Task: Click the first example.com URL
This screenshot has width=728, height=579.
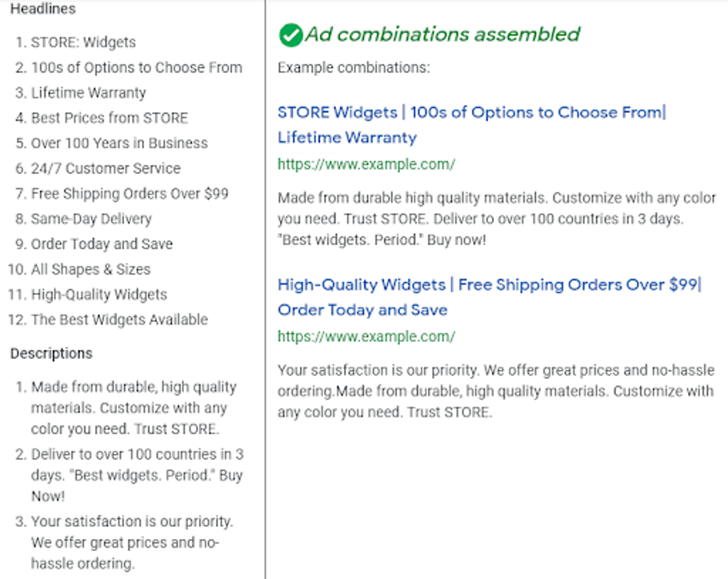Action: pyautogui.click(x=366, y=164)
